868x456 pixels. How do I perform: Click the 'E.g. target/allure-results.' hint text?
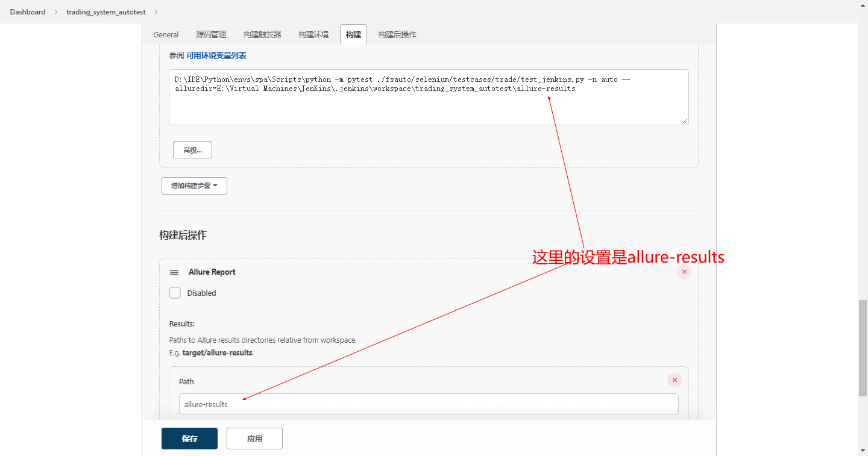(212, 352)
